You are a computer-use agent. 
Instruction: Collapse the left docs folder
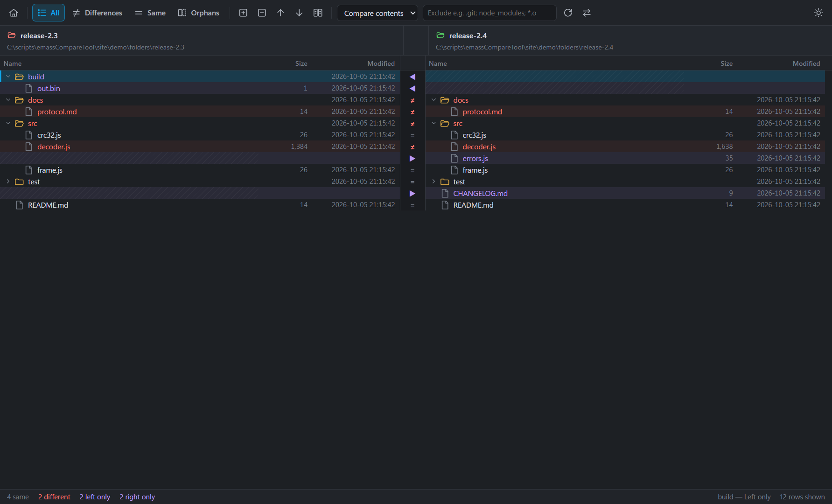pos(8,100)
